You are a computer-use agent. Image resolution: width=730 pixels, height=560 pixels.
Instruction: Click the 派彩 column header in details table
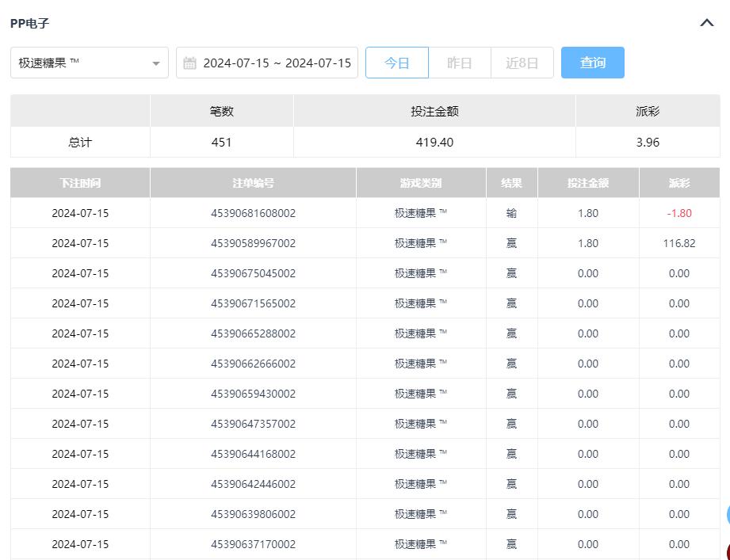[678, 183]
